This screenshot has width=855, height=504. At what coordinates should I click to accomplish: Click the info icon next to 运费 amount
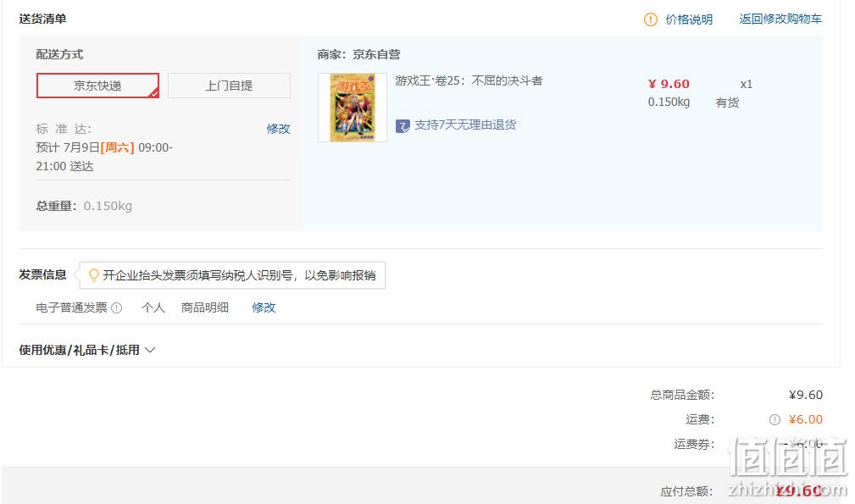(774, 419)
